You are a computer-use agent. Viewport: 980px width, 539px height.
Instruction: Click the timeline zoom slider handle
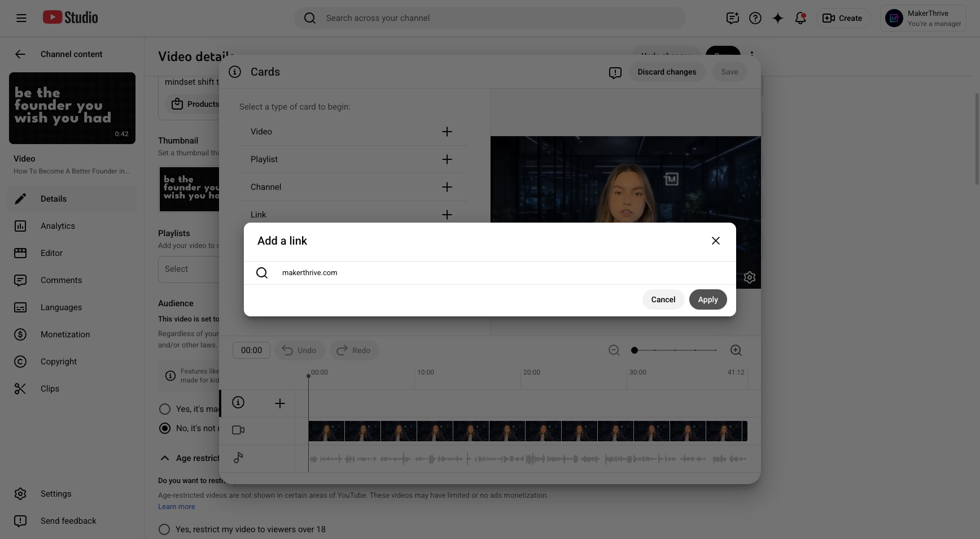(635, 350)
